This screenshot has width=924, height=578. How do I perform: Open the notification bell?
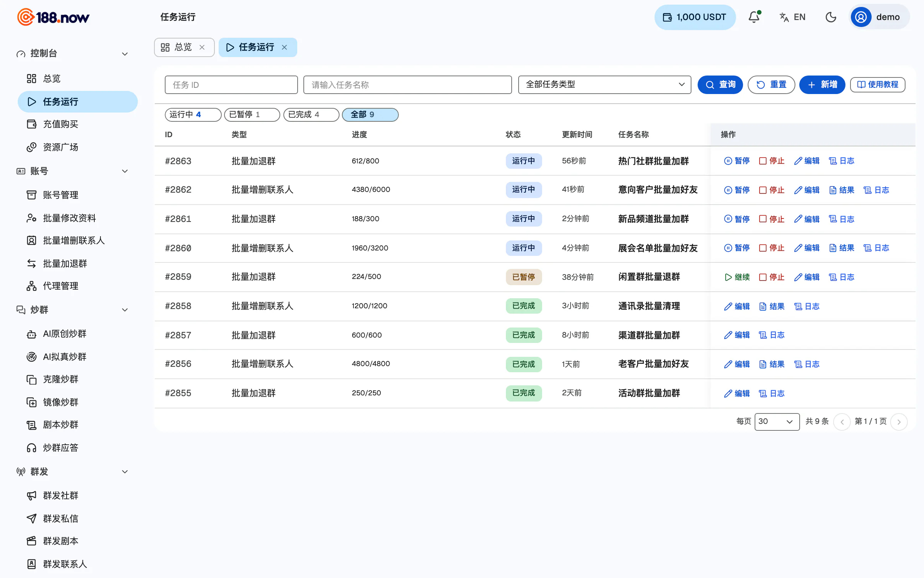[x=754, y=17]
